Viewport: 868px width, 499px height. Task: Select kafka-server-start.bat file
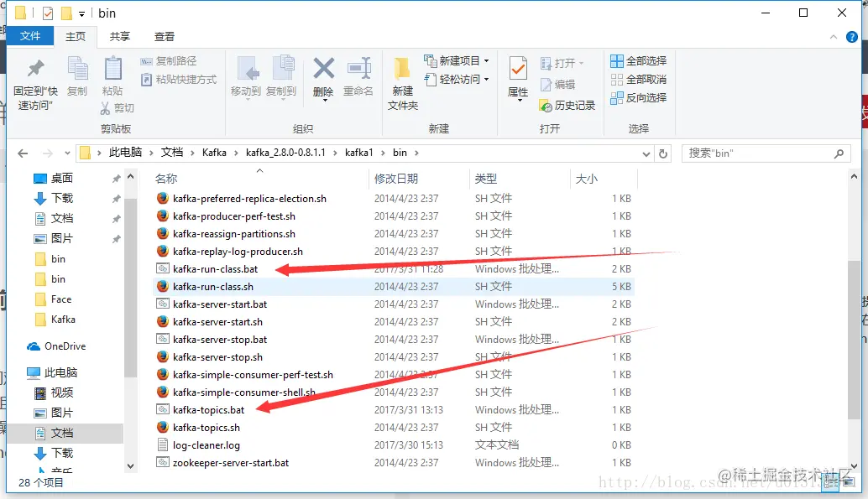pos(220,304)
